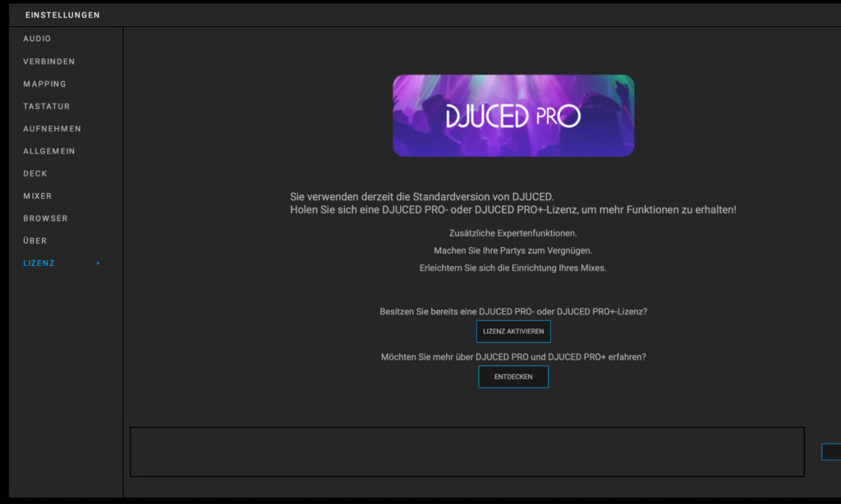The width and height of the screenshot is (841, 504).
Task: Click 'Erleichtern Sie sich die Einrichtung Ihres Mixes.' text
Action: coord(512,268)
